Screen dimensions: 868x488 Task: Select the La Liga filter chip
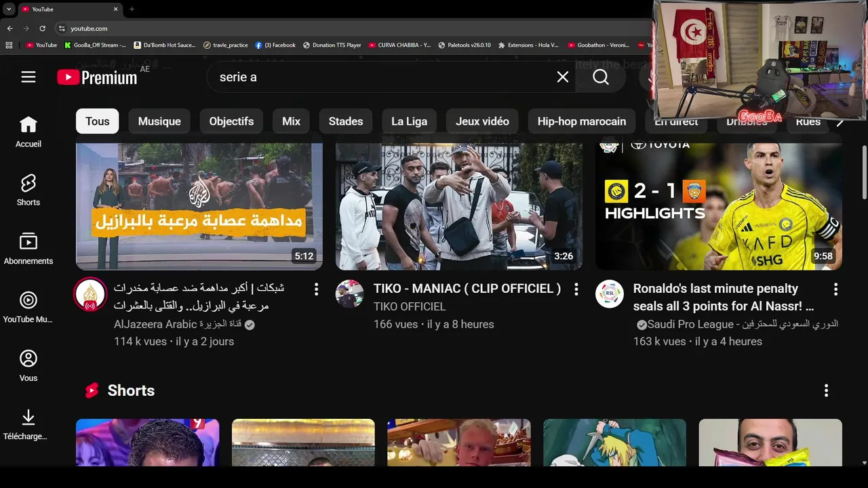409,121
